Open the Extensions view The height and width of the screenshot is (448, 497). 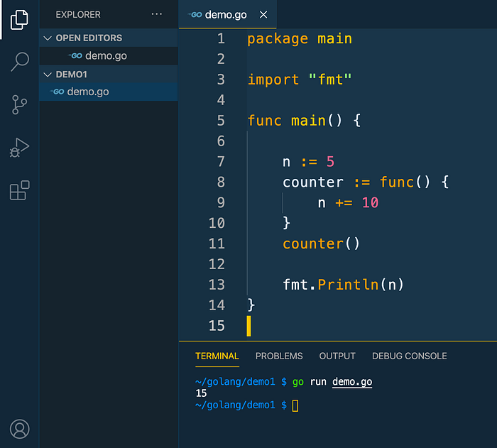(19, 190)
